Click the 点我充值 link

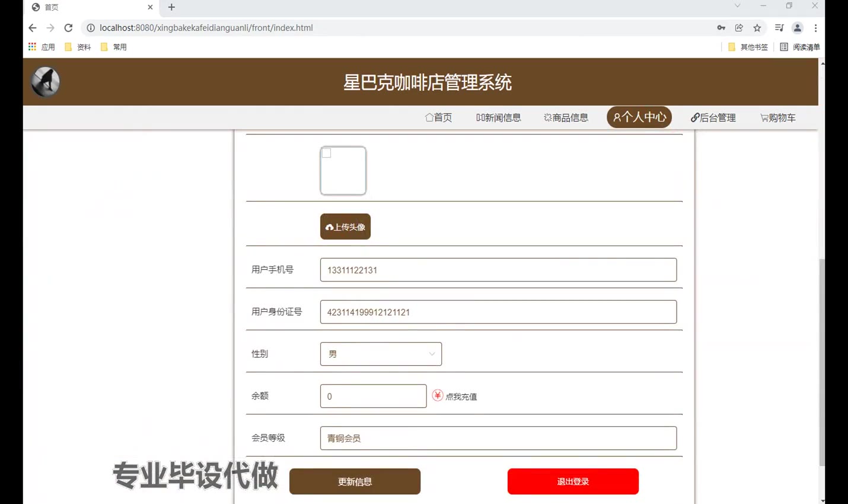(461, 397)
